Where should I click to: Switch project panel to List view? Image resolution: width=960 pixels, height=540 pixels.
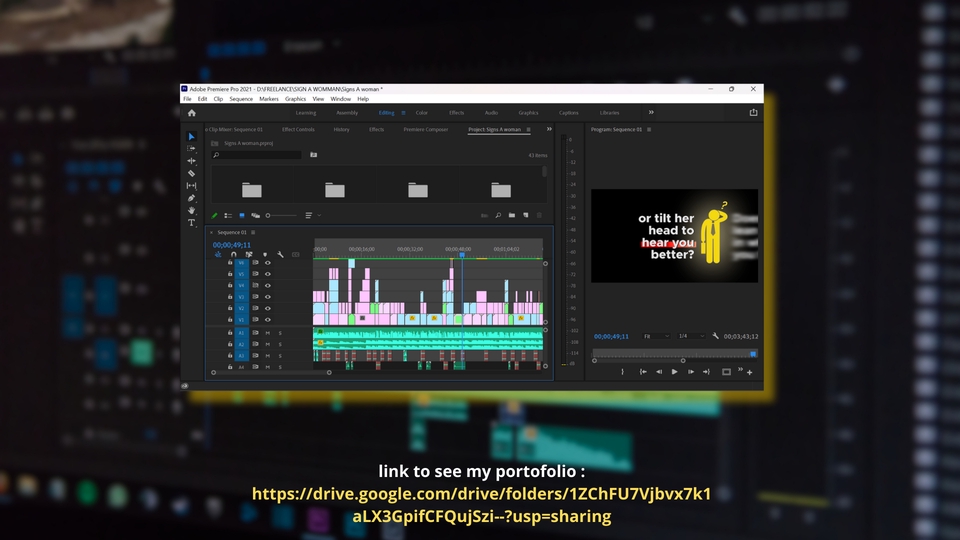pyautogui.click(x=228, y=216)
